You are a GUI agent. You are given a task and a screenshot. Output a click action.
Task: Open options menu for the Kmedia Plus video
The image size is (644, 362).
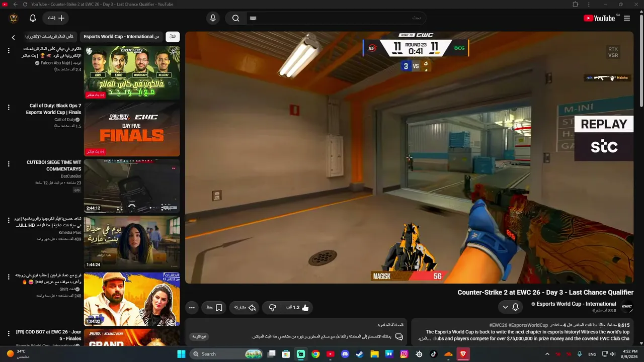[9, 220]
